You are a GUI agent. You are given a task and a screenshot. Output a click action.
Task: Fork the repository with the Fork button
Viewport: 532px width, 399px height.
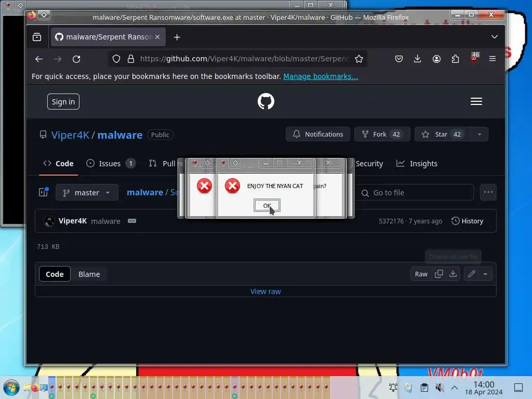click(x=382, y=135)
